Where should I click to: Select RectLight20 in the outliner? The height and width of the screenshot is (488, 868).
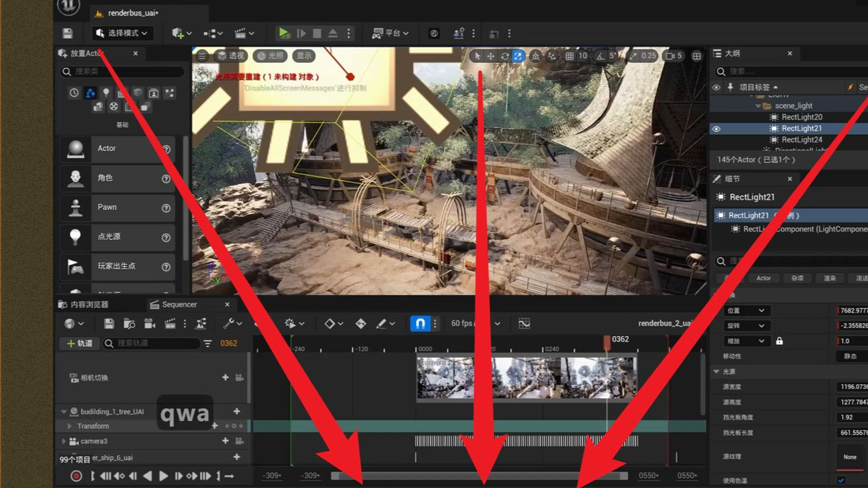802,117
